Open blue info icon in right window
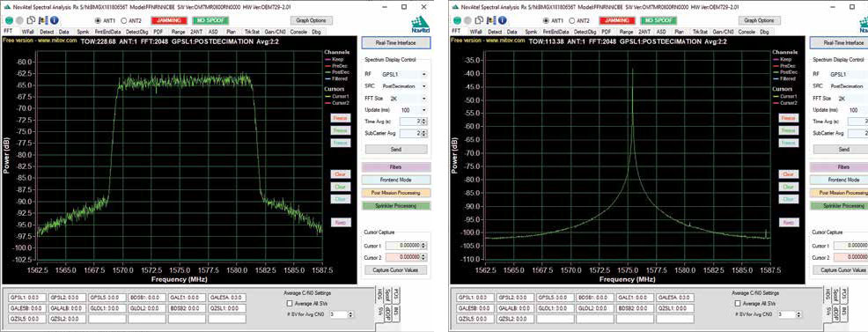This screenshot has height=332, width=868. 503,20
